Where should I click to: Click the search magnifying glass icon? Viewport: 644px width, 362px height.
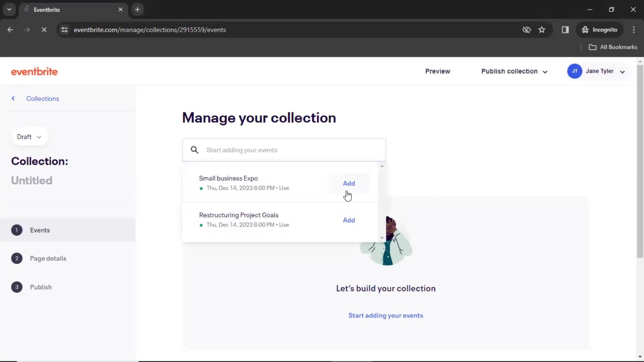point(194,149)
